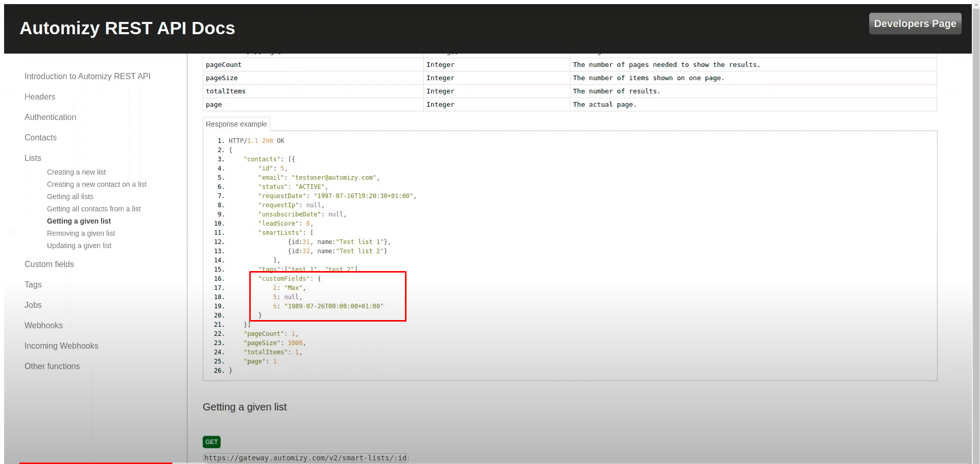Select Other functions in the sidebar

(52, 366)
